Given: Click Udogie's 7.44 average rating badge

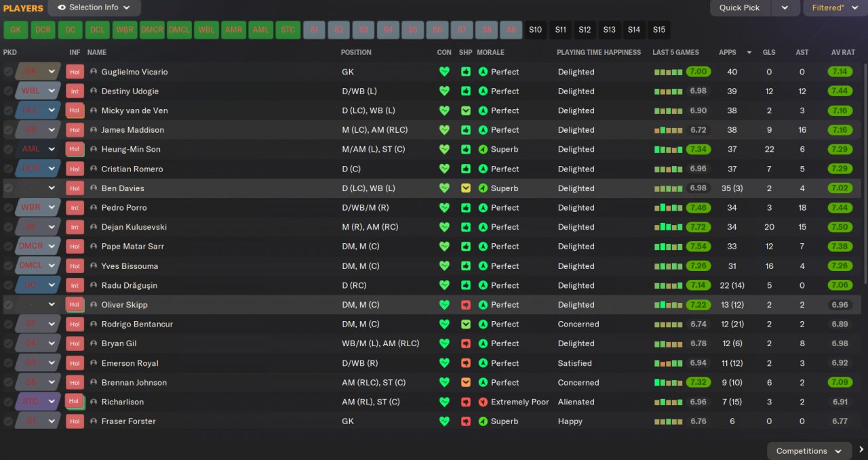Looking at the screenshot, I should (840, 91).
